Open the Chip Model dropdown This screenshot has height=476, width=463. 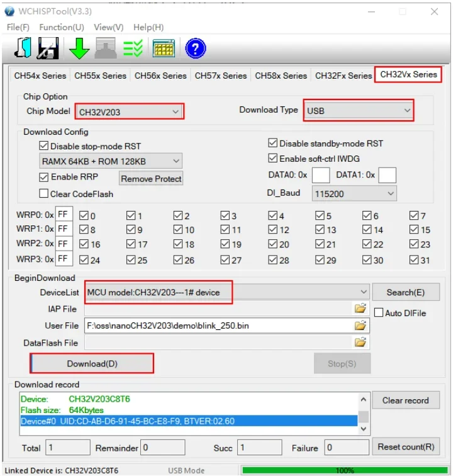(129, 112)
